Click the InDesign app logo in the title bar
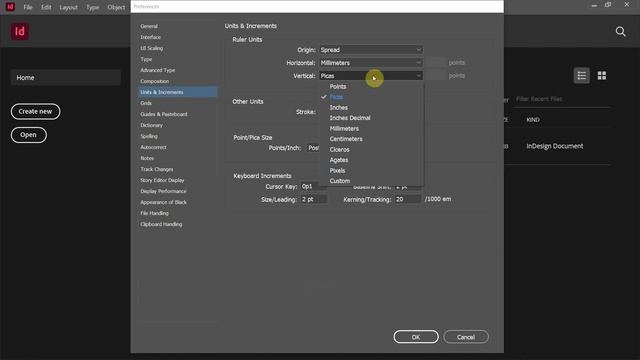This screenshot has width=640, height=360. [x=10, y=7]
